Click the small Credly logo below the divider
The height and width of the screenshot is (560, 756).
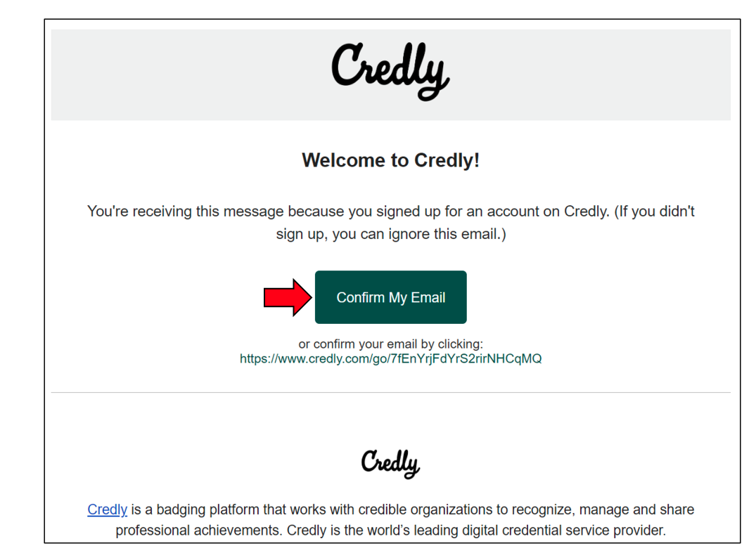pyautogui.click(x=390, y=463)
